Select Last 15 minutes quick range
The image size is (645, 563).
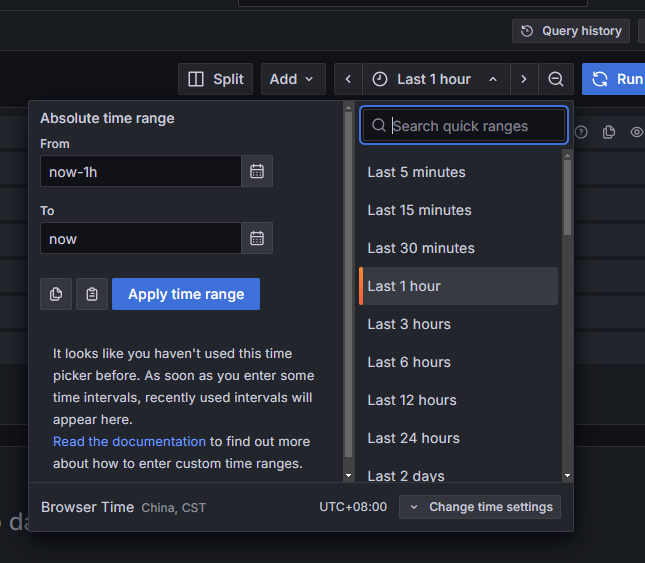[419, 210]
